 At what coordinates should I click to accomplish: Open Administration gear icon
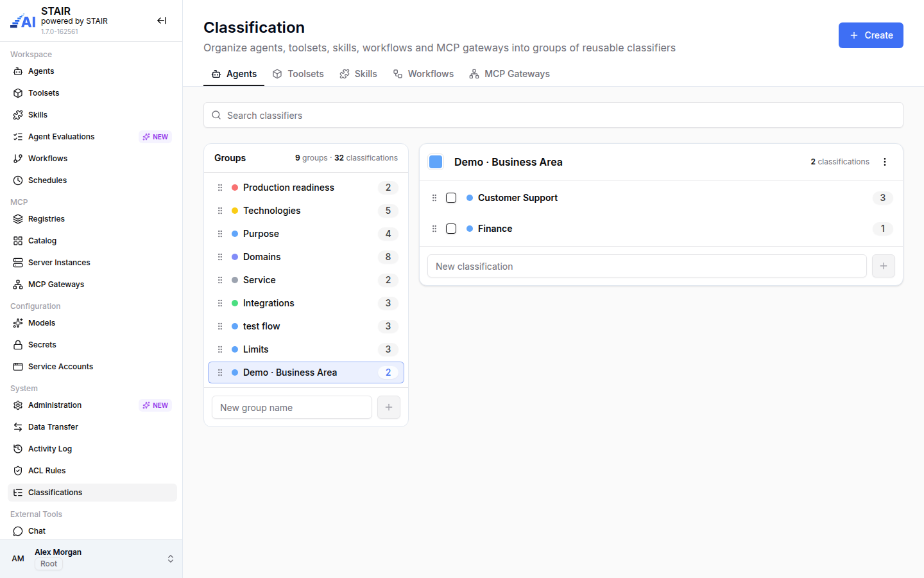(18, 405)
